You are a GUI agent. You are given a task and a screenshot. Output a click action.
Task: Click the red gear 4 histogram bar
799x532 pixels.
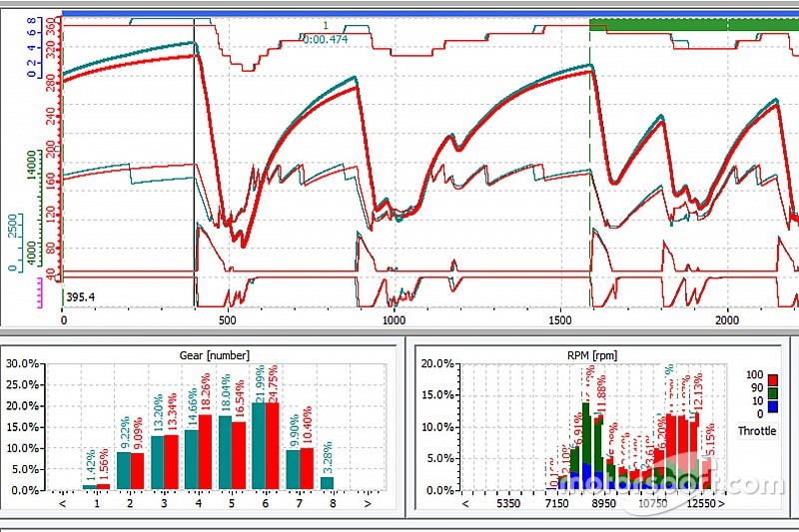click(205, 452)
